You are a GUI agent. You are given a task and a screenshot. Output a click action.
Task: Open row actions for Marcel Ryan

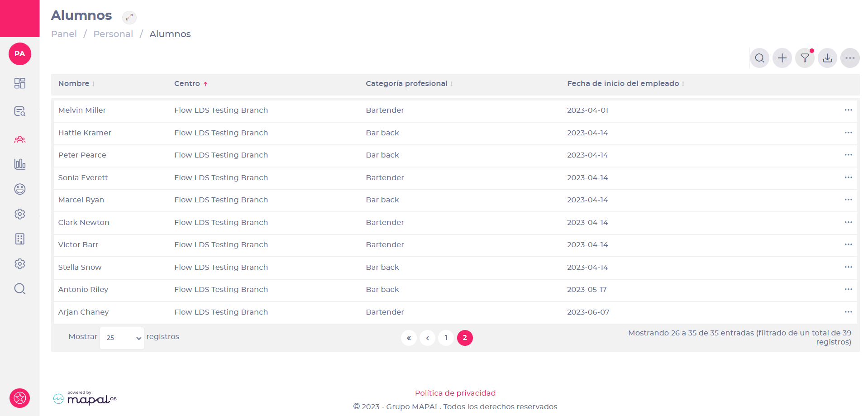[x=849, y=200]
